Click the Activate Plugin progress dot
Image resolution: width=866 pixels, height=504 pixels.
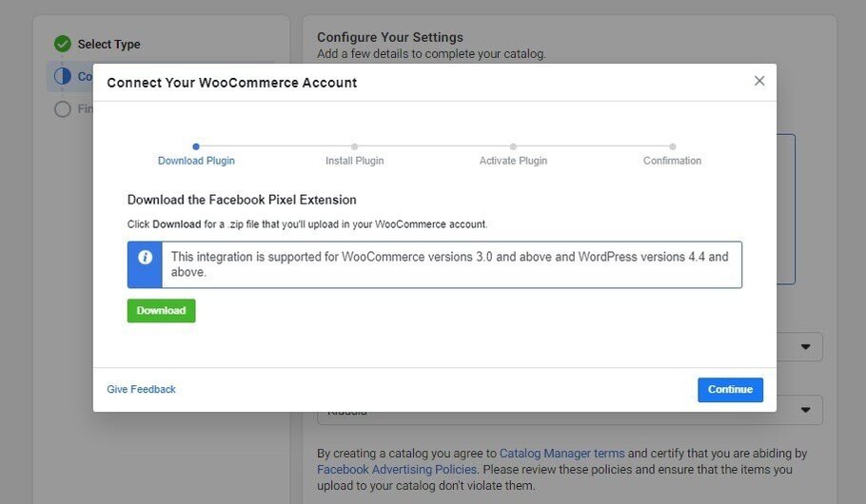coord(513,146)
